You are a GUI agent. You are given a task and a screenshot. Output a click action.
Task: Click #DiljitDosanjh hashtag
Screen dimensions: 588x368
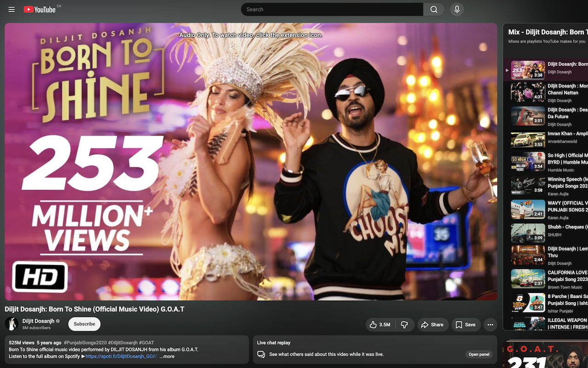(123, 343)
